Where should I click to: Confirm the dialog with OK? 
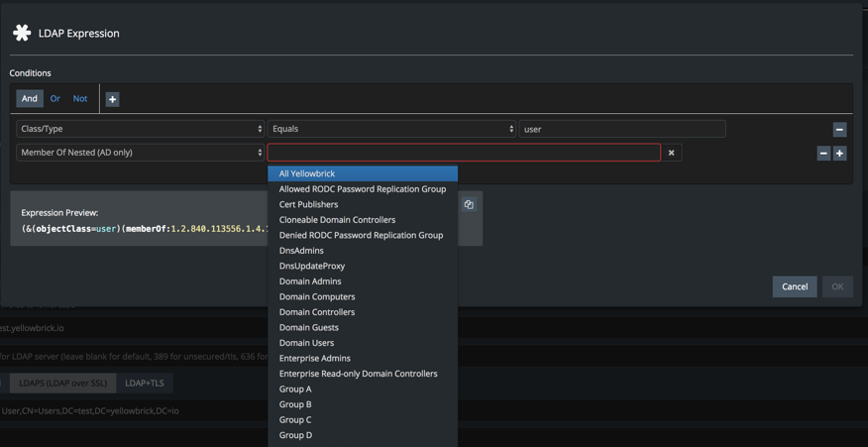pos(836,286)
